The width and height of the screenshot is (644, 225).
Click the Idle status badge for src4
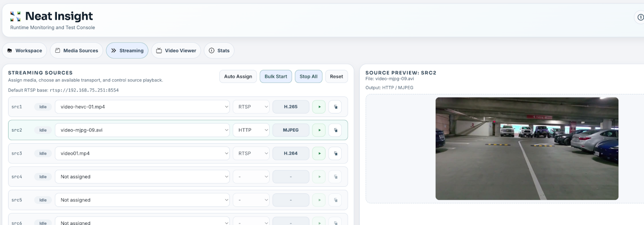pos(43,177)
